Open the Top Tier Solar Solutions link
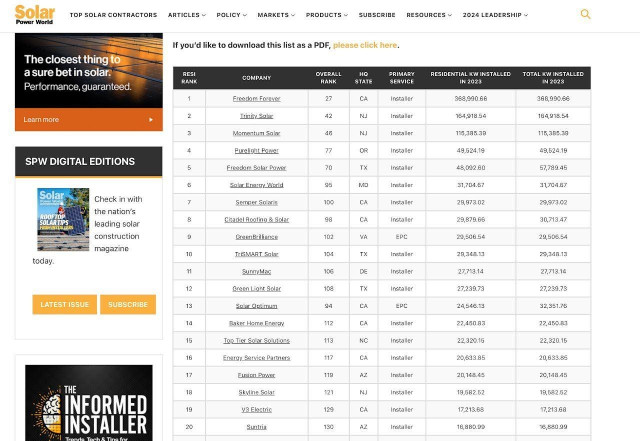Screen dimensions: 640x441 (x=256, y=341)
